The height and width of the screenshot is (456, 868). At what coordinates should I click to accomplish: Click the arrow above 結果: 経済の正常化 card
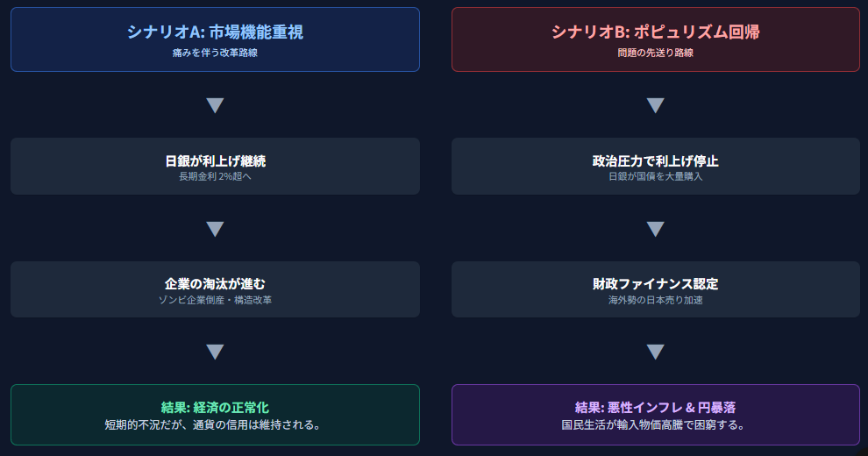tap(215, 352)
